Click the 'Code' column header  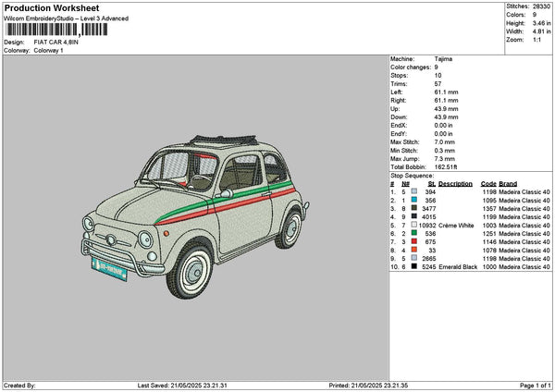click(x=488, y=184)
